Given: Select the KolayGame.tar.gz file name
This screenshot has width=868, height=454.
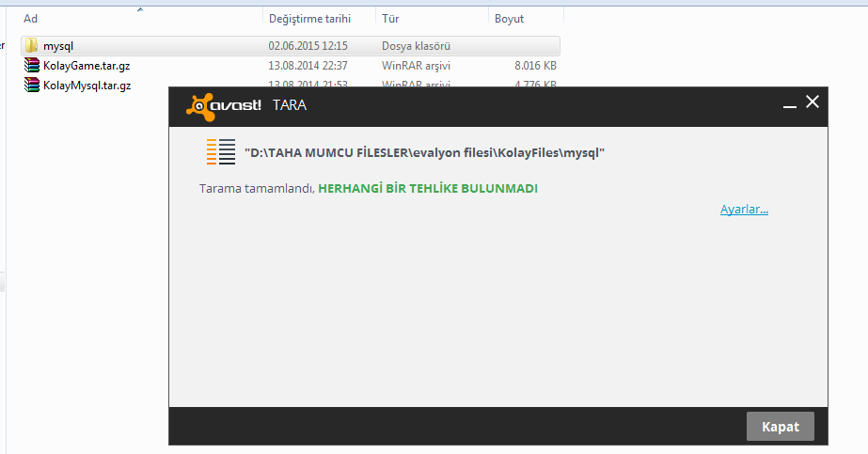Looking at the screenshot, I should 87,66.
